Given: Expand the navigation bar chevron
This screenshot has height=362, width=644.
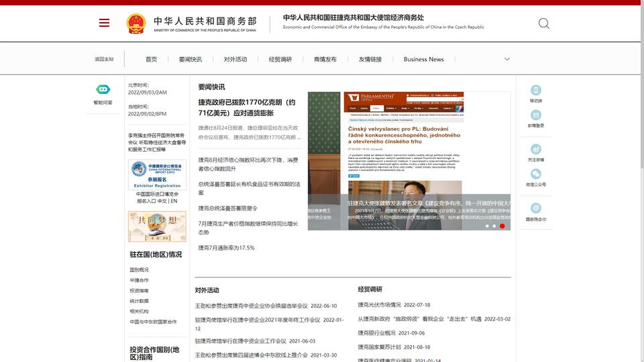Looking at the screenshot, I should [507, 59].
